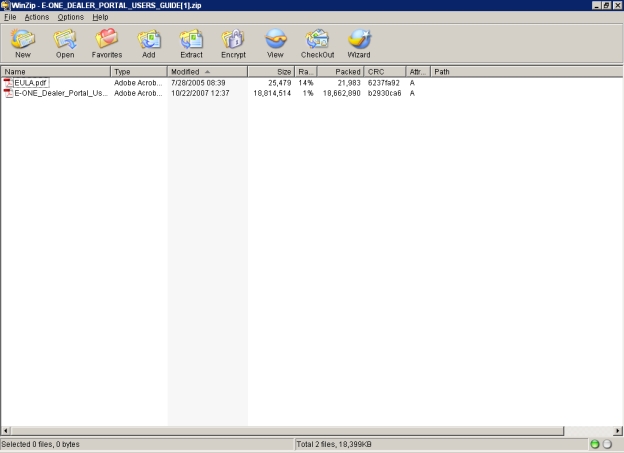
Task: Click the CRC value b2930ca6
Action: [x=384, y=93]
